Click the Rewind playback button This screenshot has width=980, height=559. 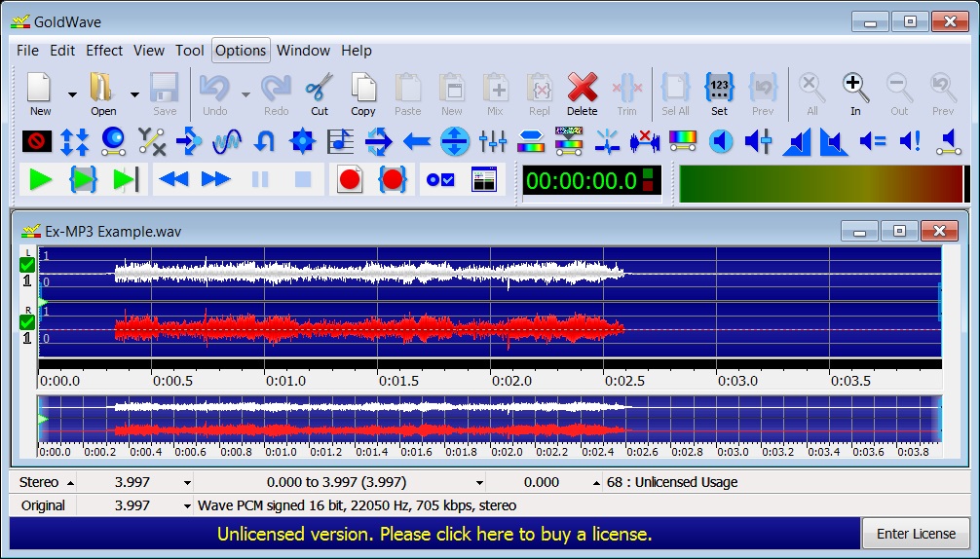pyautogui.click(x=173, y=179)
